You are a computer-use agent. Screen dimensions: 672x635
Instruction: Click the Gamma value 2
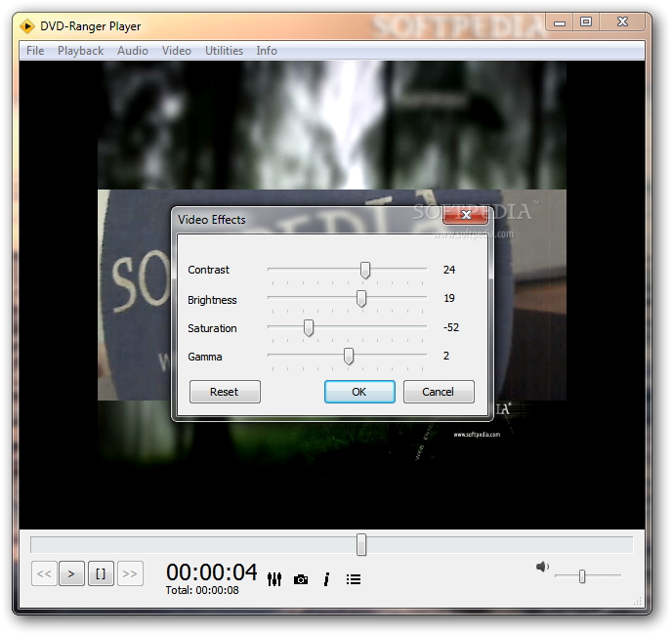[x=446, y=356]
